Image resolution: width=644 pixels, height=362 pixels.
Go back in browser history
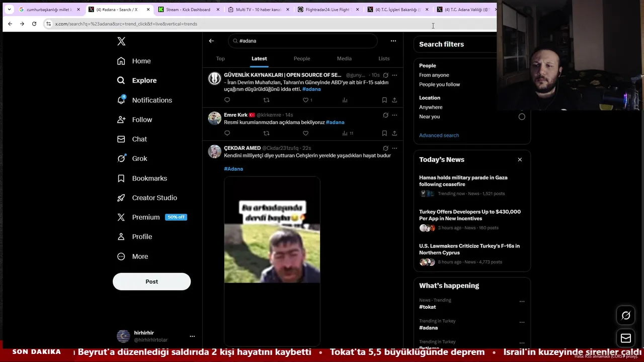point(10,24)
